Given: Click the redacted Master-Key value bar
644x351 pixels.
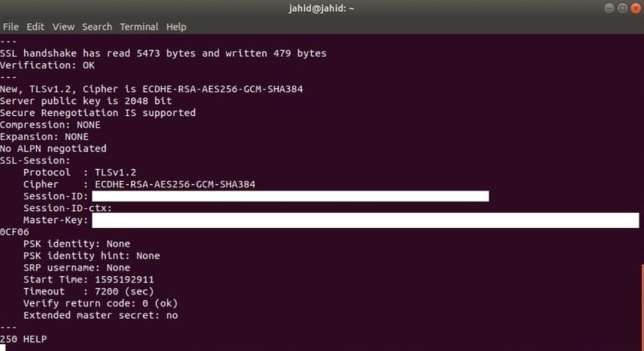Looking at the screenshot, I should click(365, 220).
